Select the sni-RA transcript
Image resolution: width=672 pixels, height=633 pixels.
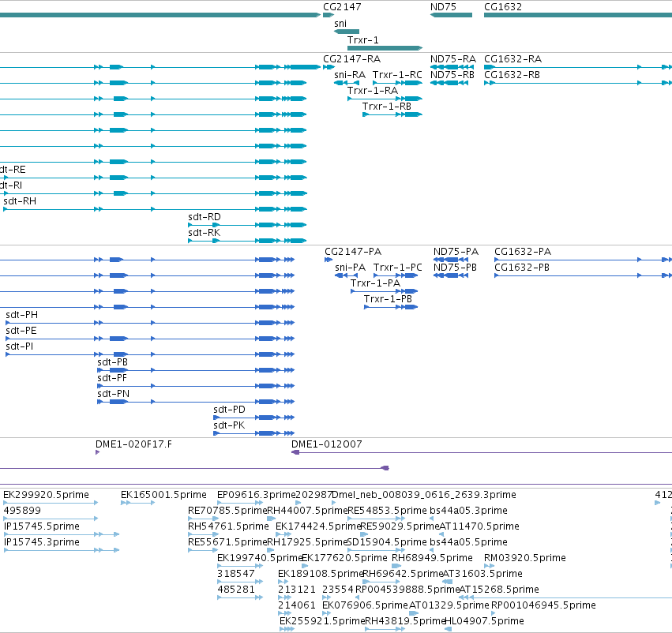point(347,83)
